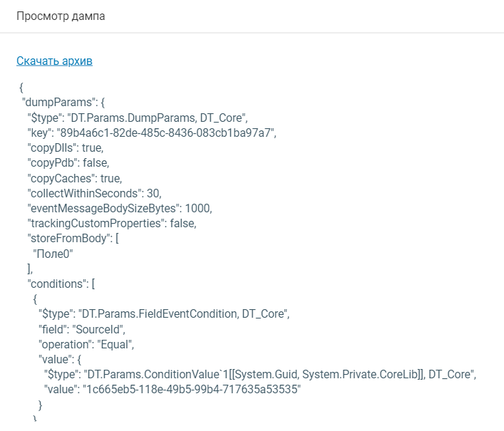Viewport: 504px width, 431px height.
Task: Click the "operation": "Equal" line
Action: click(86, 344)
